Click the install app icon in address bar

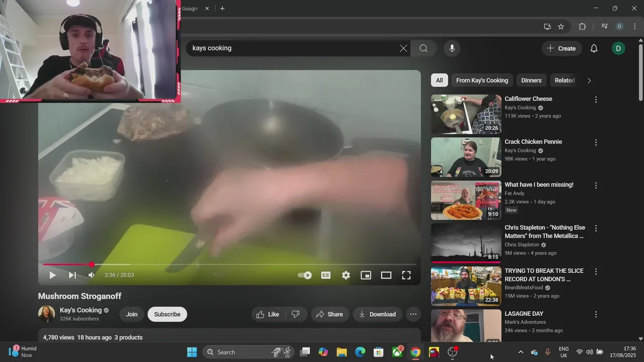[547, 27]
